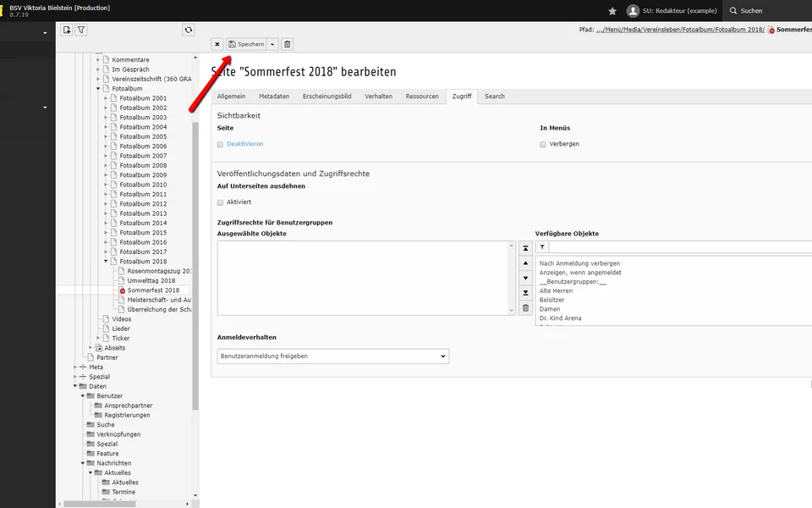Enable the Verbergen in menus checkbox

(543, 145)
